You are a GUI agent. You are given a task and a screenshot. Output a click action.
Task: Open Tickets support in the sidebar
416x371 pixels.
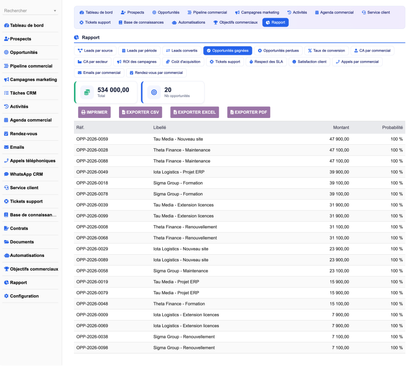pos(23,201)
